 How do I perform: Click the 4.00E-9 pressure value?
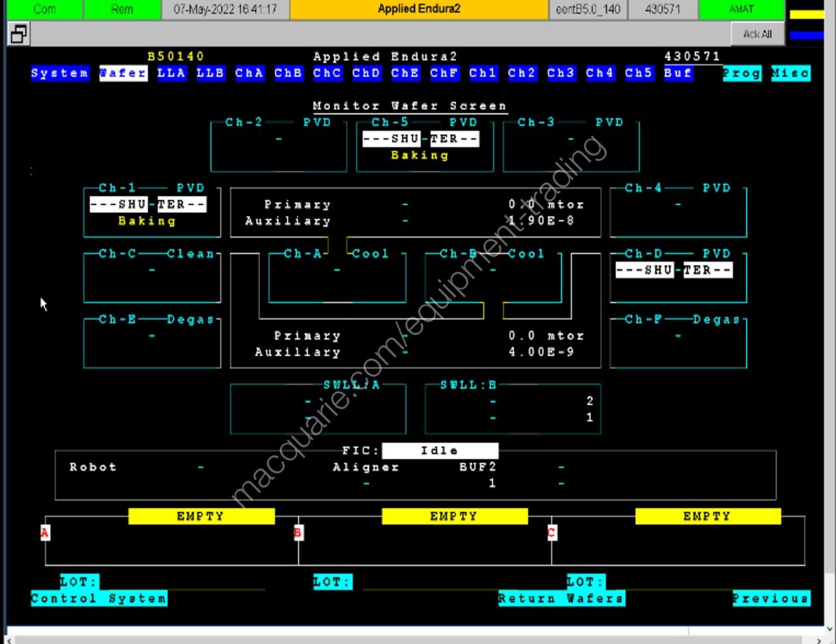[541, 352]
